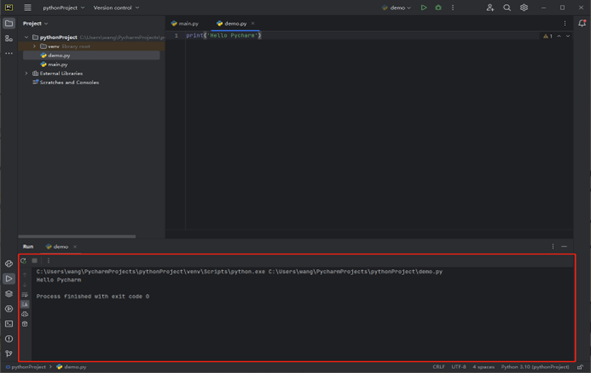Open Notifications bell

pos(582,23)
